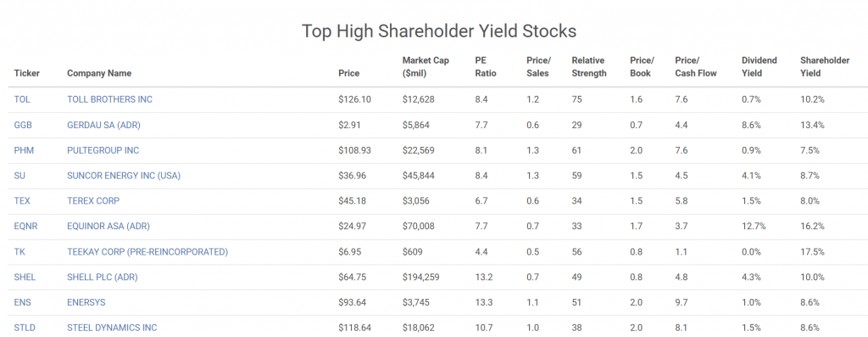Open SHELL PLC (ADR) company page

pos(103,277)
